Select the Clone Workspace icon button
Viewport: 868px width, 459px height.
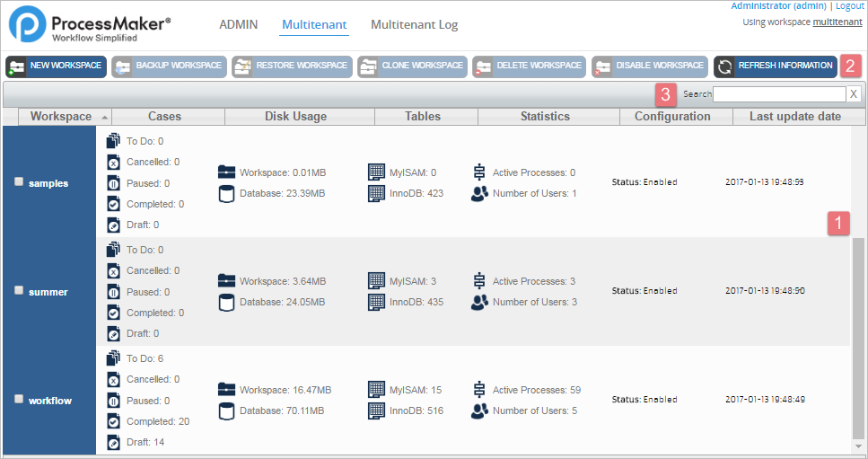click(368, 66)
